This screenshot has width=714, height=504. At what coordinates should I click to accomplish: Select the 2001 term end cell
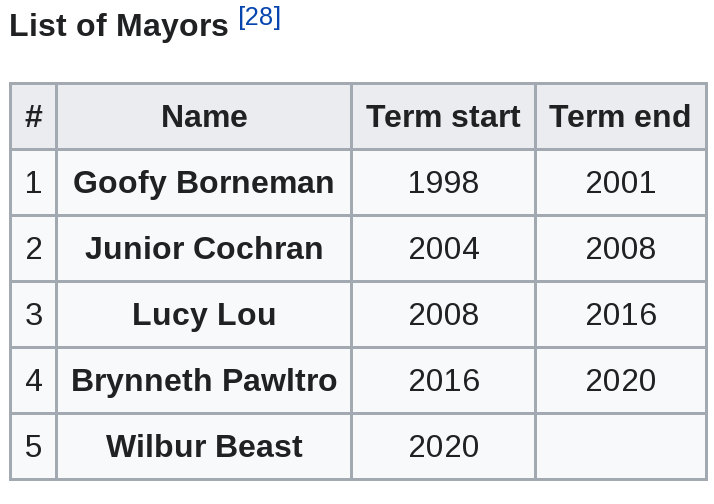[x=620, y=182]
